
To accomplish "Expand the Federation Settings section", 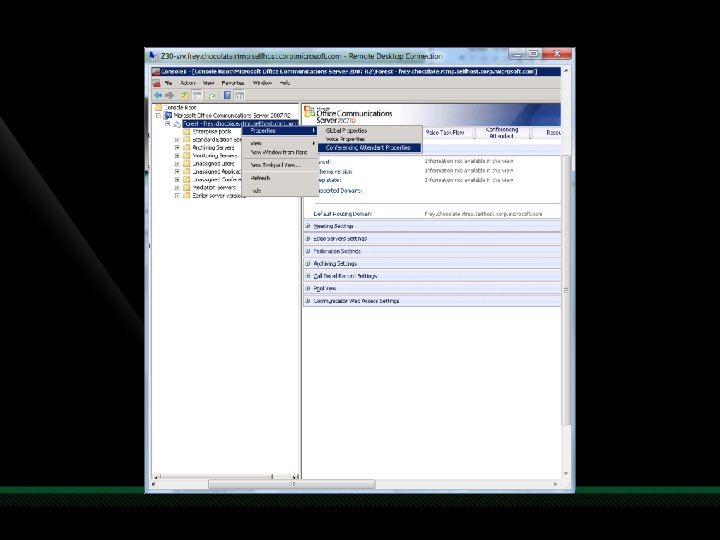I will click(308, 251).
